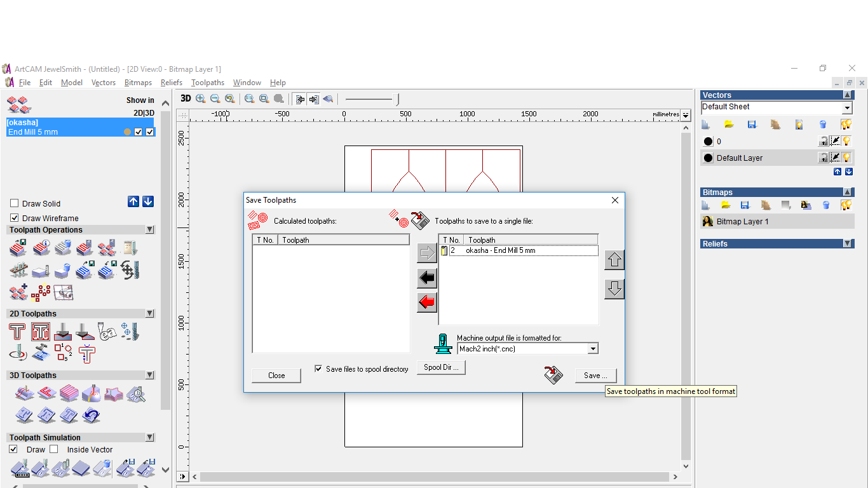Click the New Vector Layer page icon

click(705, 125)
